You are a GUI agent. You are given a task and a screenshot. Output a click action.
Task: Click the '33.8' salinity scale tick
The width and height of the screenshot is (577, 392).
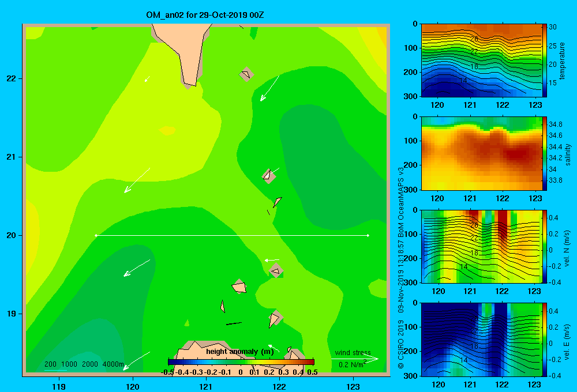point(556,180)
